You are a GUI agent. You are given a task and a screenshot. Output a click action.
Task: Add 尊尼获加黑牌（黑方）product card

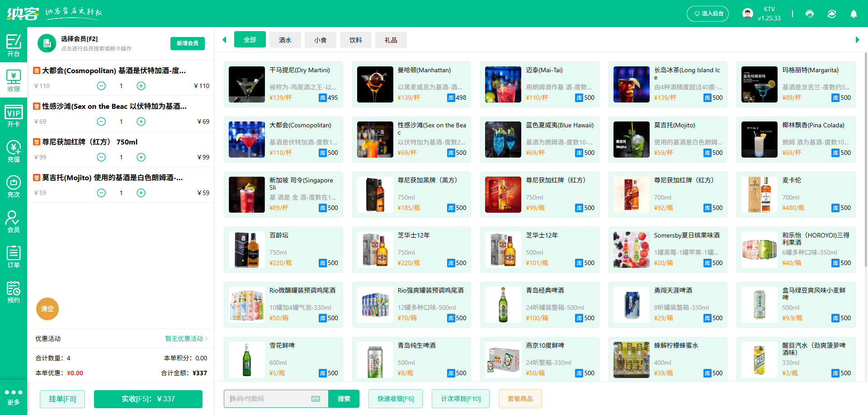[411, 195]
